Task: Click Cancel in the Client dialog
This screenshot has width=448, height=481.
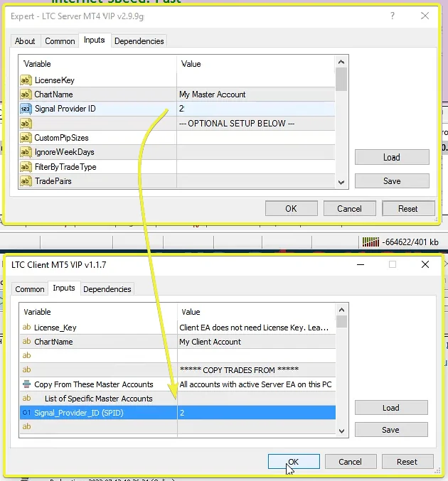Action: pyautogui.click(x=351, y=462)
